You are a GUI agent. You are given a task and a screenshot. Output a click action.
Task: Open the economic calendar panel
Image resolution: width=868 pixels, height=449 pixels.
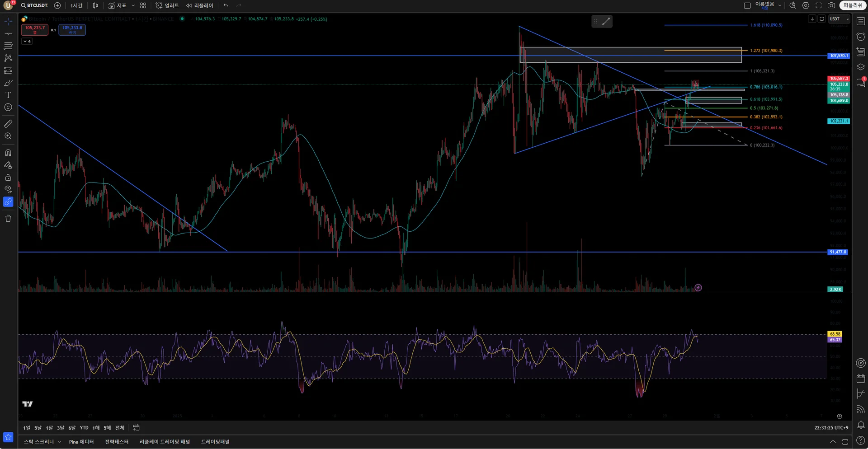[861, 379]
